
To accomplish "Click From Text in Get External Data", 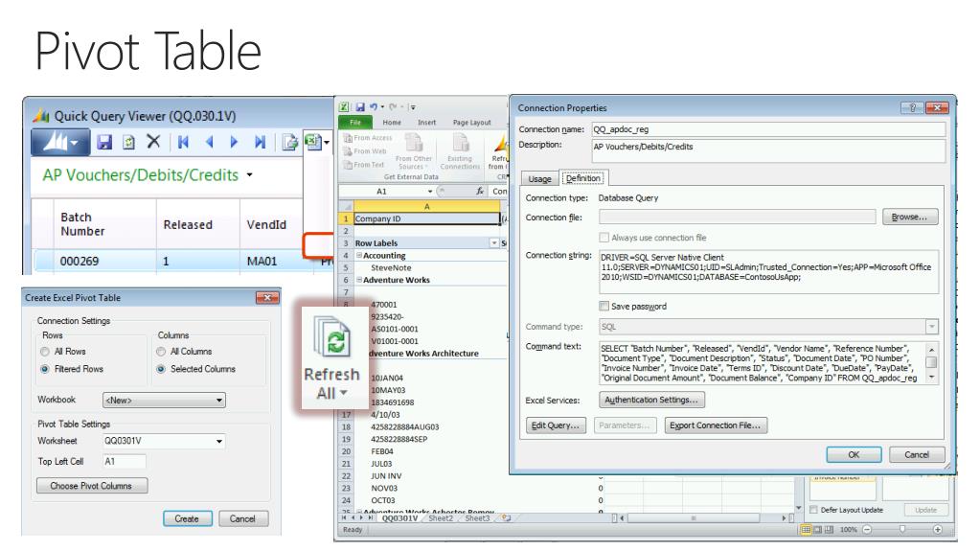I will pos(364,165).
